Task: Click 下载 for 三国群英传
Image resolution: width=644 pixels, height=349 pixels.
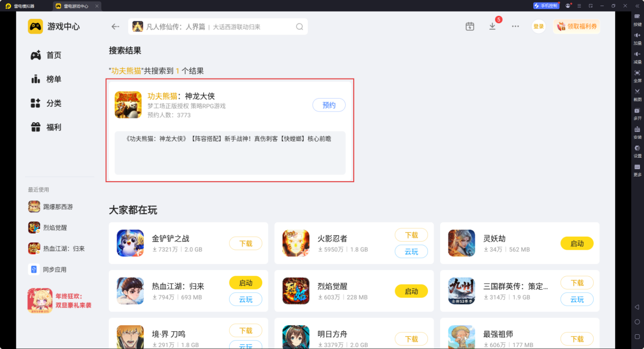Action: click(x=577, y=283)
